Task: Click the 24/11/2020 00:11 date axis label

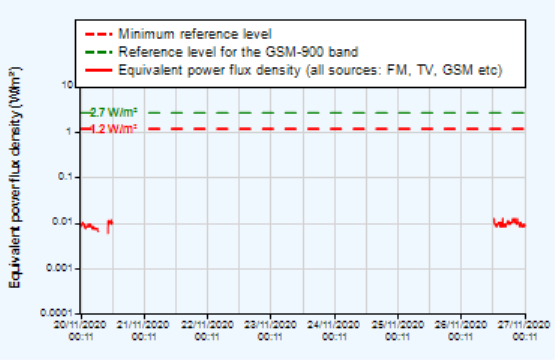Action: tap(334, 330)
